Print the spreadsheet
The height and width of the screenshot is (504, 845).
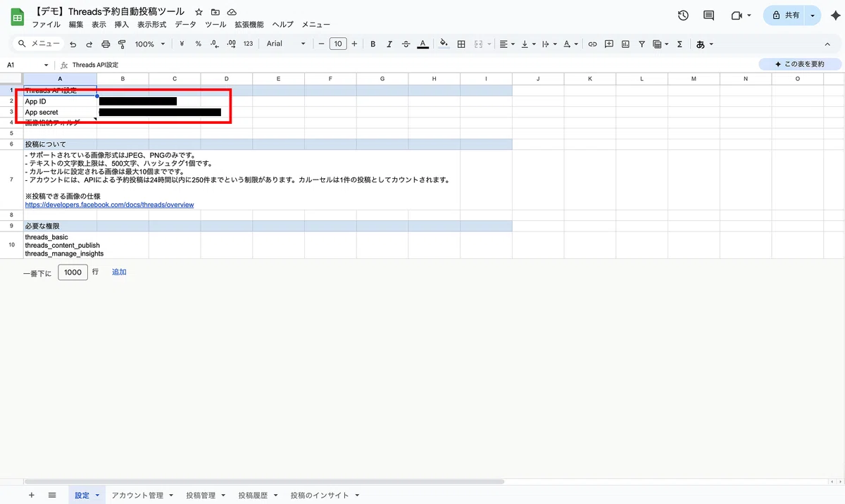point(106,44)
